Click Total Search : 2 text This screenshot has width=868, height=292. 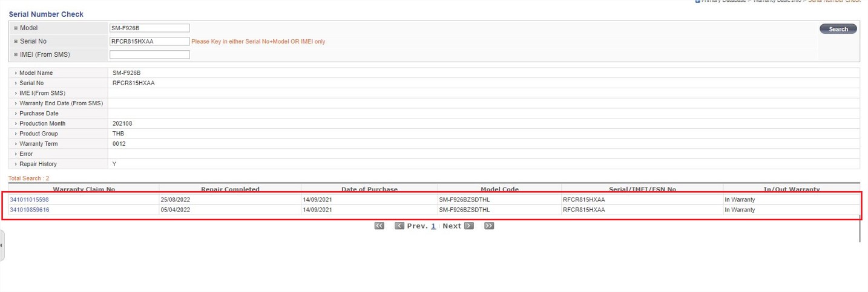[x=29, y=178]
